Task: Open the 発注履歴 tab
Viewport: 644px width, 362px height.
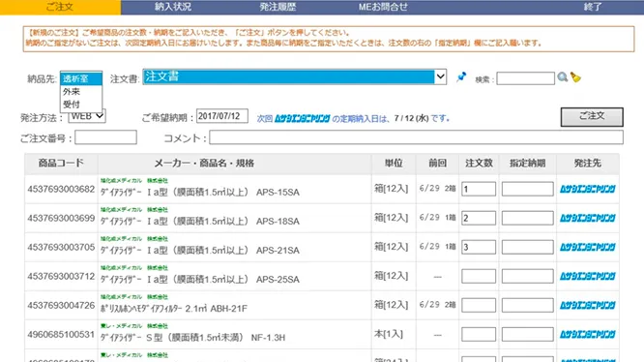Action: point(278,7)
